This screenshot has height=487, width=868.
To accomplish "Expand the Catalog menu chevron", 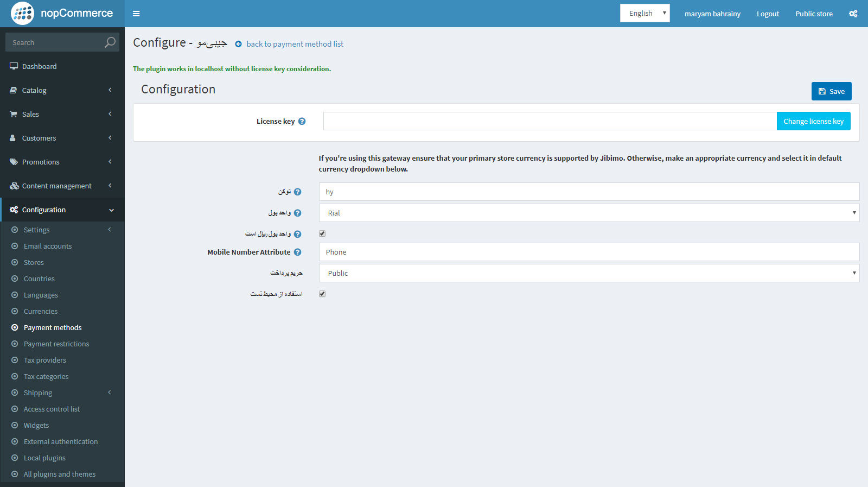I will tap(110, 90).
